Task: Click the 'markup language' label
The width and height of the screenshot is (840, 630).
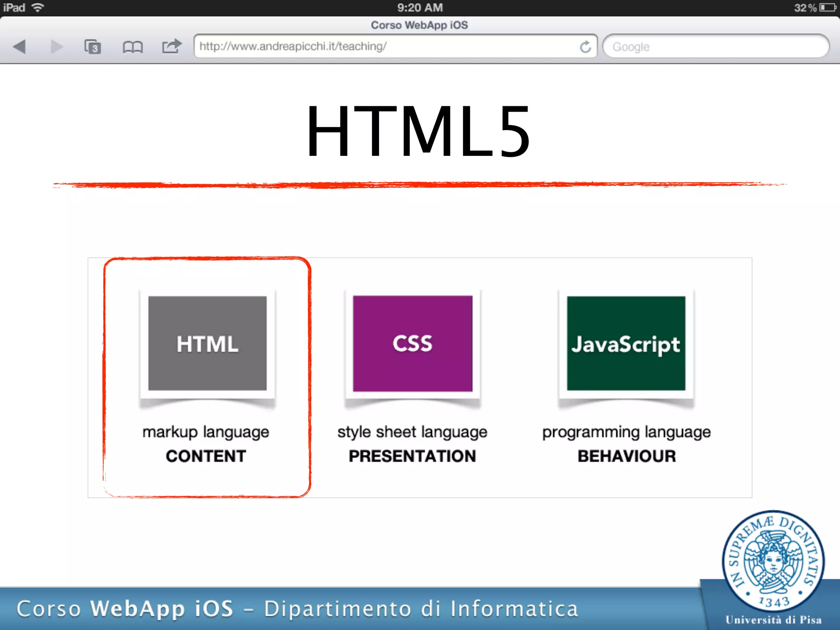Action: click(206, 432)
